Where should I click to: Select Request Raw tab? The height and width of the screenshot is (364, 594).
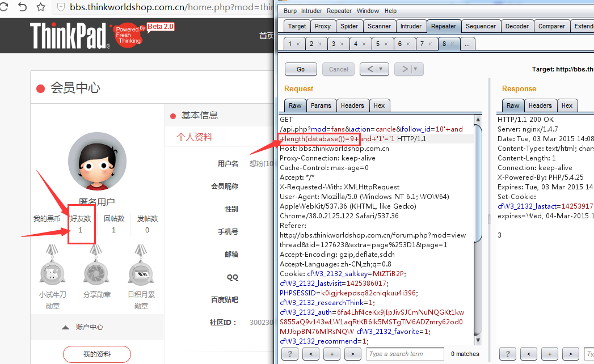click(295, 105)
